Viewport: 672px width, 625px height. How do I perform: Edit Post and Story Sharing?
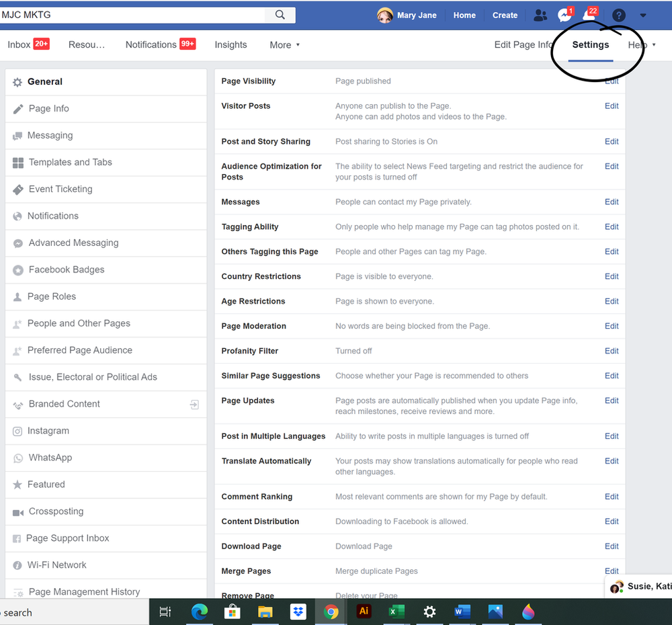click(x=611, y=141)
